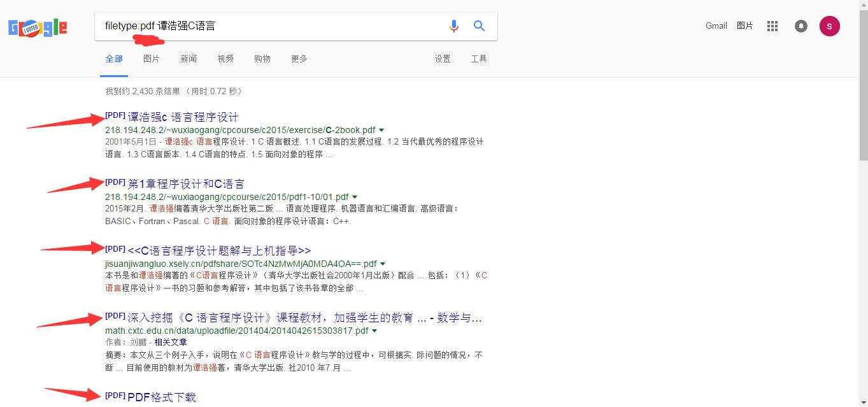Click URL text 218.194.248.2/~wuxiaogang/cpcourse/c2015/exercise/C-2book.pdf
The height and width of the screenshot is (407, 868).
(240, 130)
